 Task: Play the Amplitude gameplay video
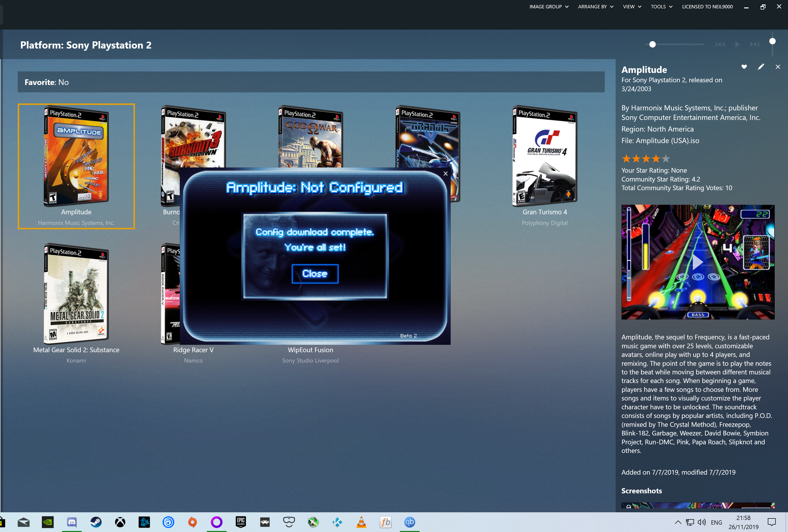(698, 262)
